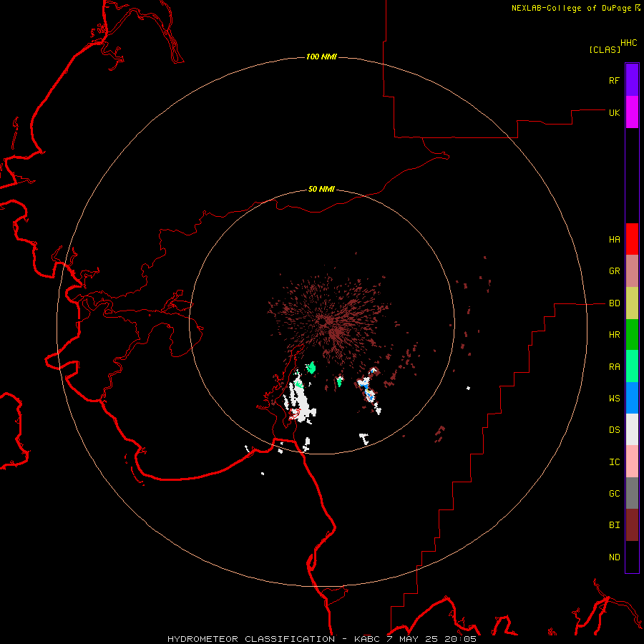Click the GR legend label
The width and height of the screenshot is (644, 644).
click(614, 271)
